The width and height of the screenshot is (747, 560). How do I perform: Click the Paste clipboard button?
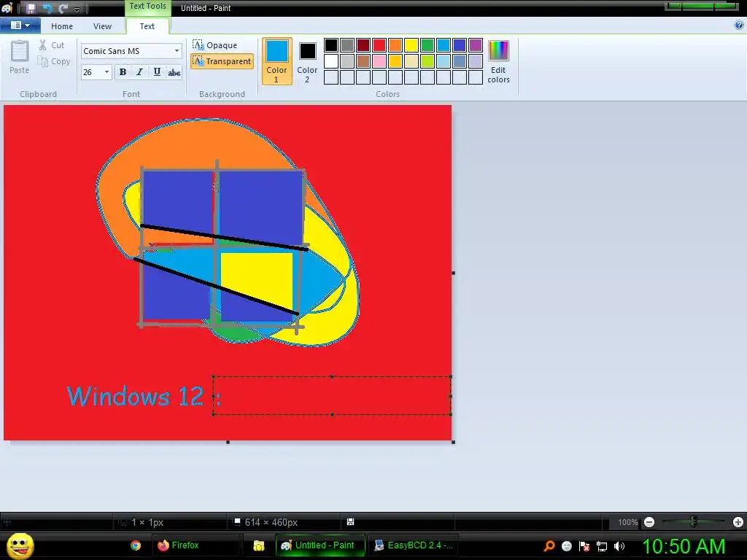pos(19,57)
